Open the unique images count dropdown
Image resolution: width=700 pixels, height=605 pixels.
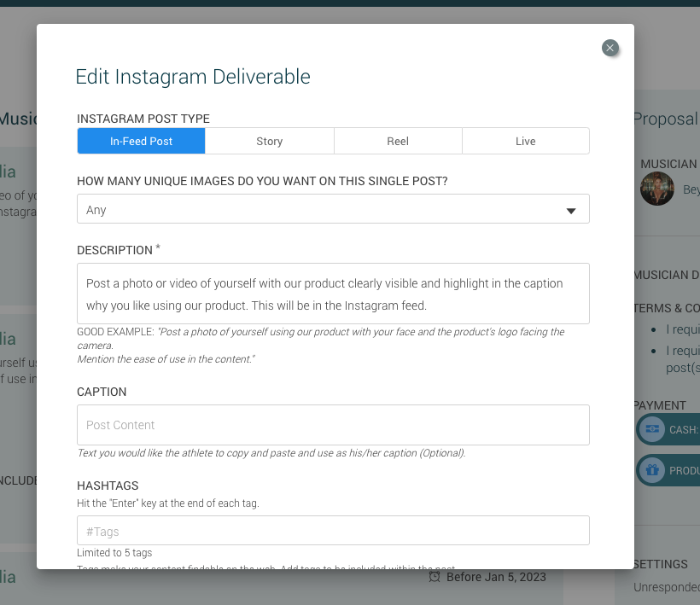point(333,209)
